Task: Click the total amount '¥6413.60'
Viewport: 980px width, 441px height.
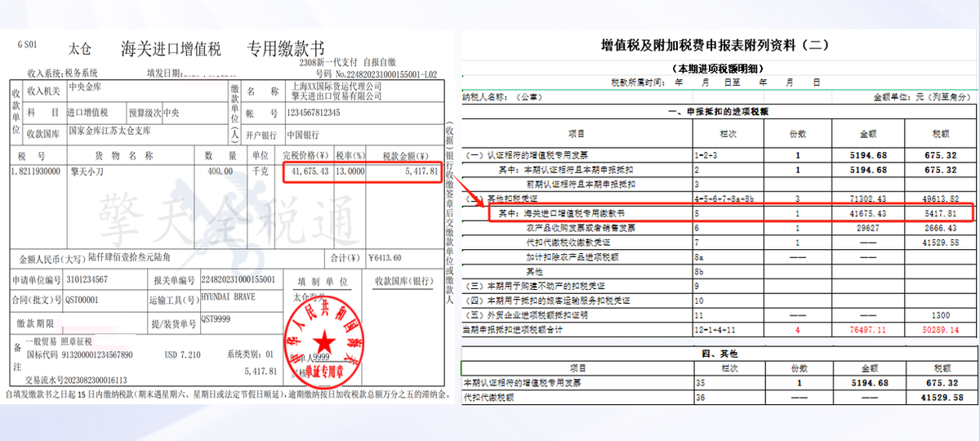Action: 385,257
